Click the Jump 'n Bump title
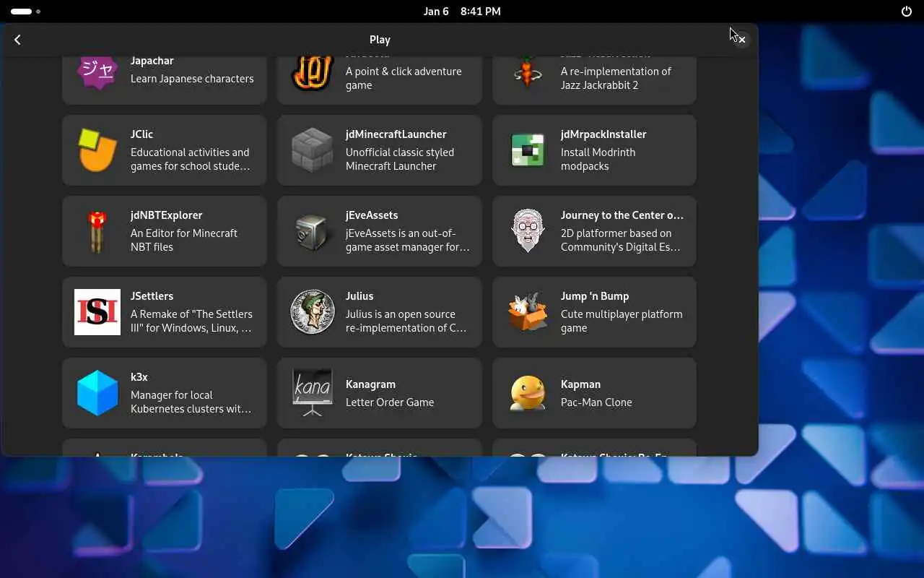This screenshot has width=924, height=578. [x=595, y=296]
